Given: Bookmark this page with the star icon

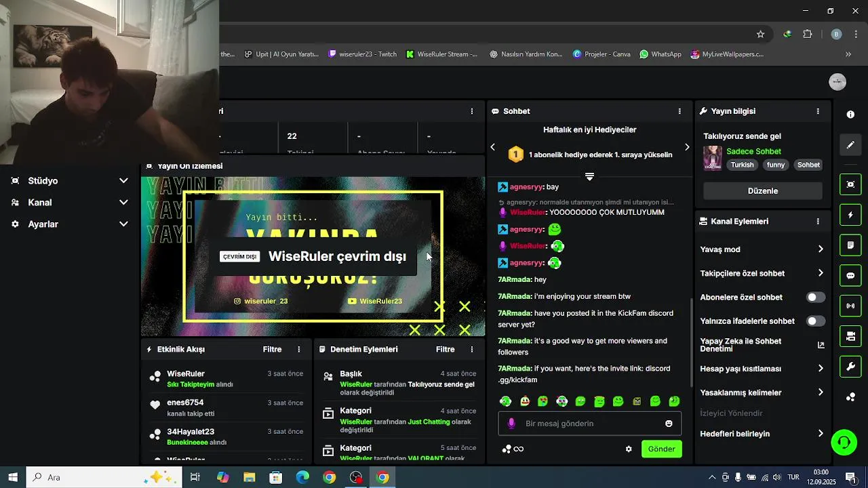Looking at the screenshot, I should pos(761,34).
